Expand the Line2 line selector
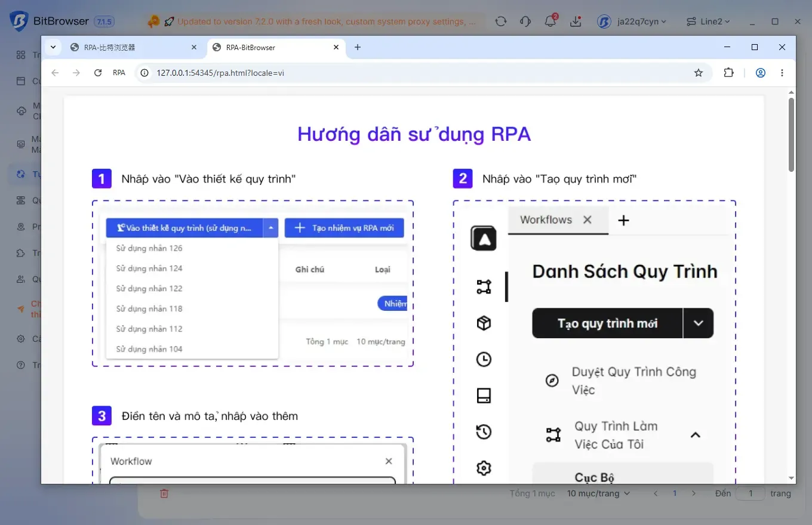The height and width of the screenshot is (525, 812). (x=708, y=21)
